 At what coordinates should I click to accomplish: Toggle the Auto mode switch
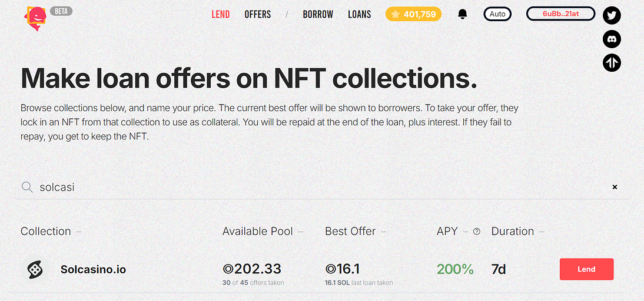pos(497,14)
